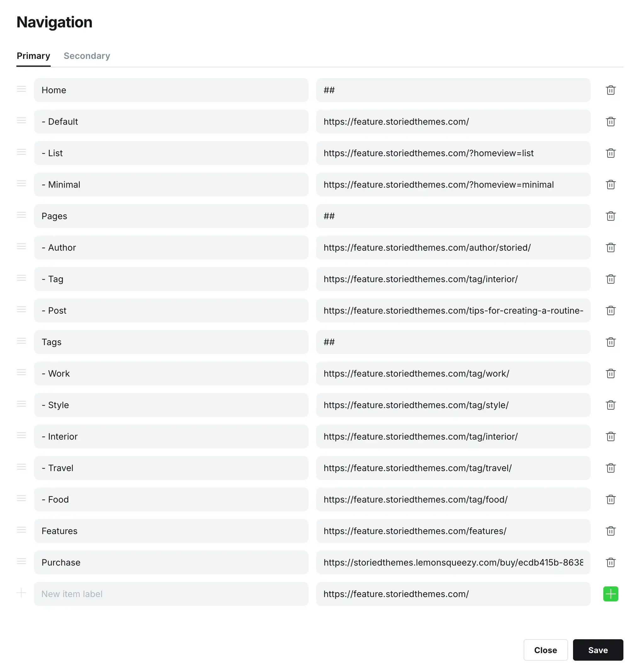Click drag handle beside Features row
Screen dimensions: 636x672
(x=21, y=530)
